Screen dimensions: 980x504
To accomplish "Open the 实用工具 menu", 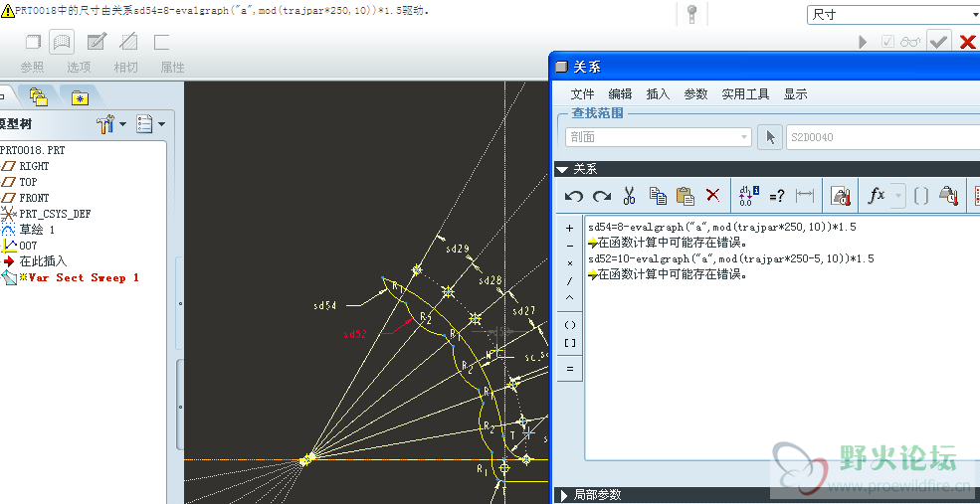I will click(x=745, y=93).
